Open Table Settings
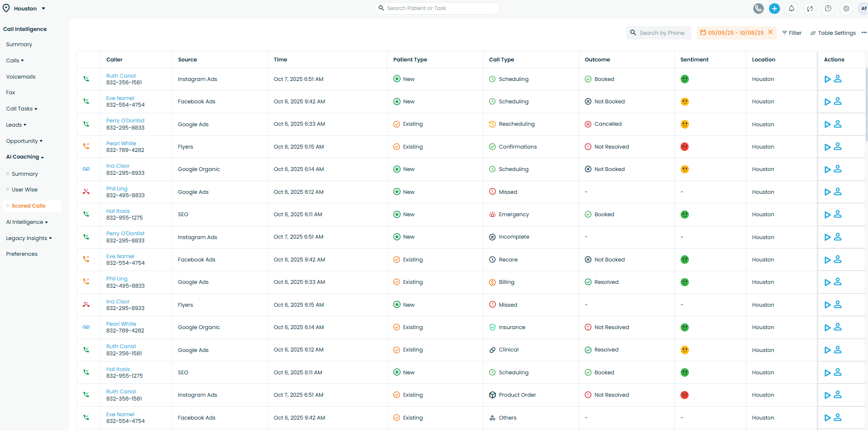The width and height of the screenshot is (868, 431). click(833, 33)
